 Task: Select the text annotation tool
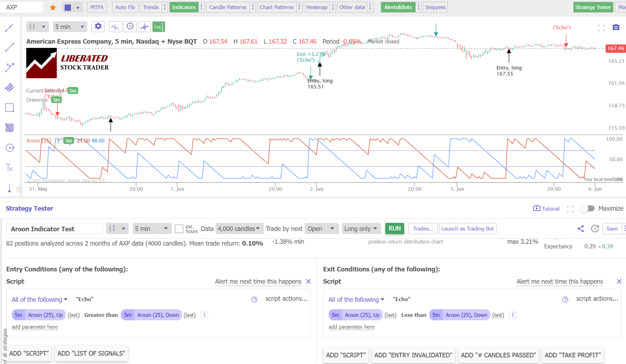coord(9,168)
